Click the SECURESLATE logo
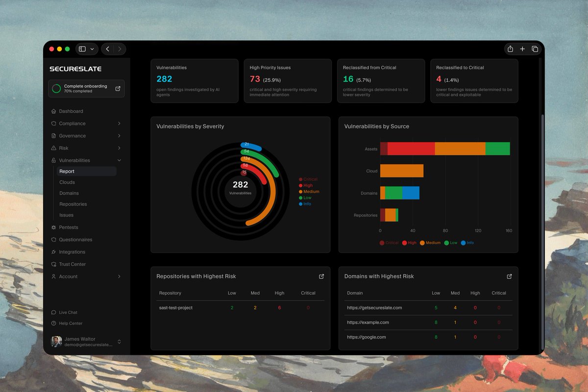The width and height of the screenshot is (588, 392). tap(75, 69)
